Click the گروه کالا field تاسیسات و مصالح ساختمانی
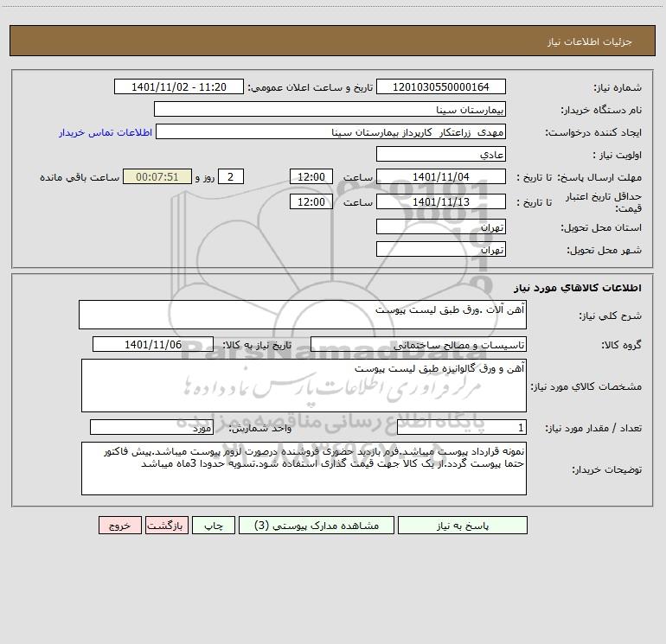The image size is (666, 644). click(x=419, y=344)
